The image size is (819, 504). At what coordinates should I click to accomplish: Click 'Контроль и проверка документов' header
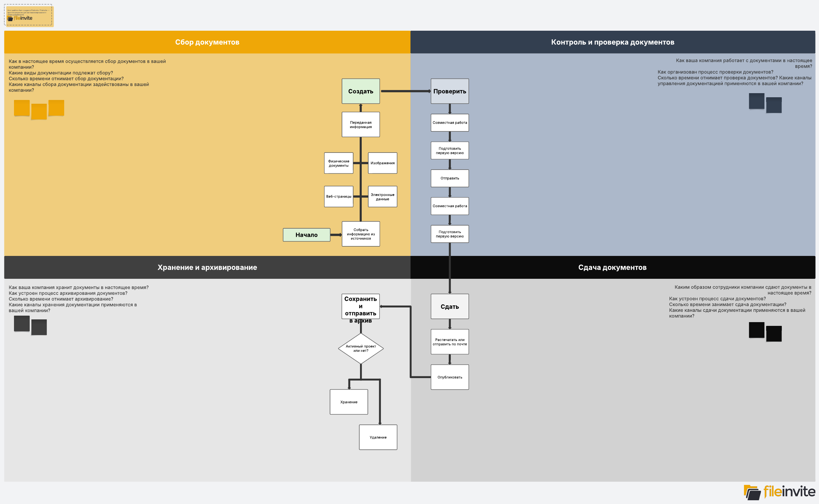[x=613, y=42]
